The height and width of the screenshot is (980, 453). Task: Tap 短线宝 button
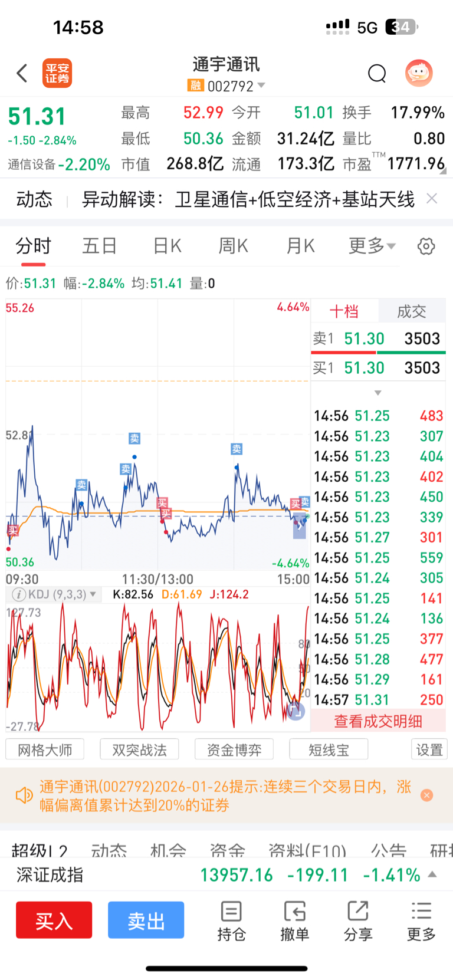click(x=329, y=749)
